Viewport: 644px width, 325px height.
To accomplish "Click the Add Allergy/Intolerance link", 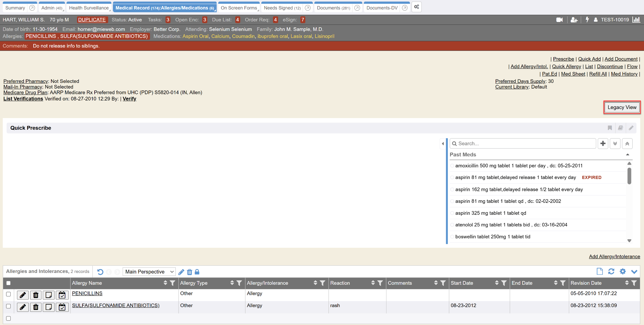I will pos(614,257).
